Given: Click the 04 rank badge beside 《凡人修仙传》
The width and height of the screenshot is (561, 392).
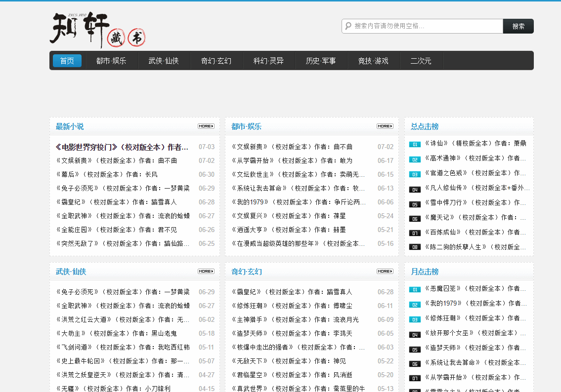Looking at the screenshot, I should (x=415, y=190).
